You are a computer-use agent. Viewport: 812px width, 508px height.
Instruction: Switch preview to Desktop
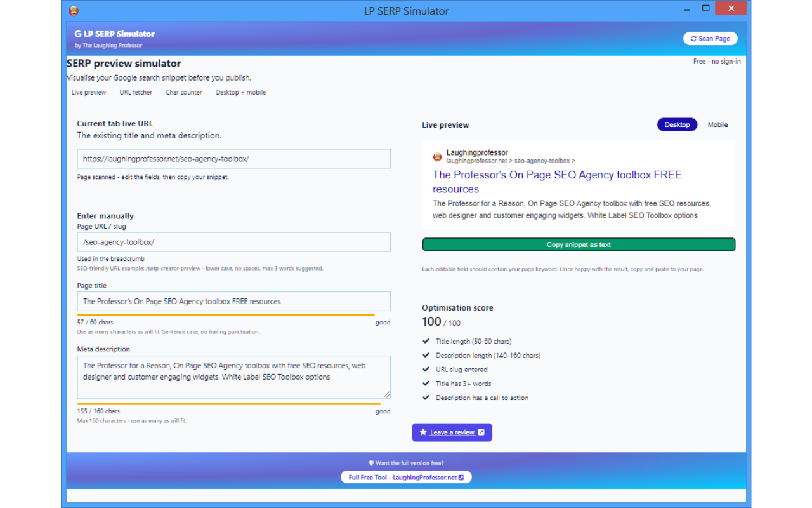[x=677, y=125]
